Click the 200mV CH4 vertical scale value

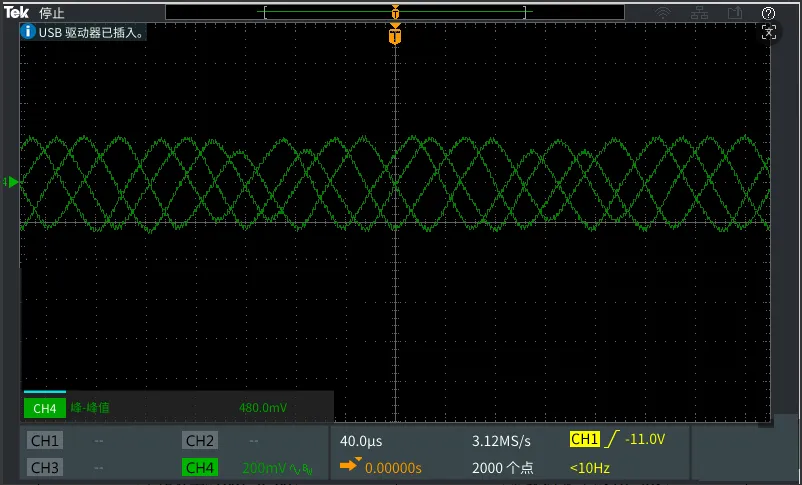[264, 468]
